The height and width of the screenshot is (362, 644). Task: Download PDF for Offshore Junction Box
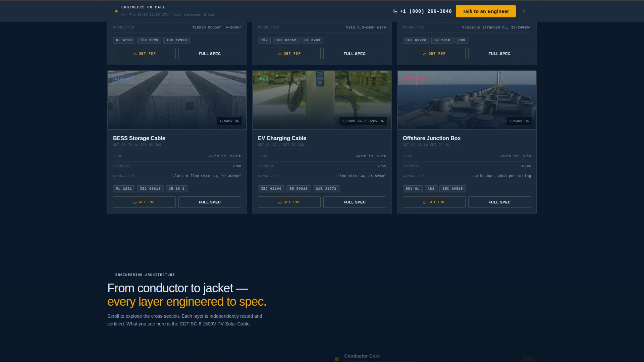click(434, 202)
